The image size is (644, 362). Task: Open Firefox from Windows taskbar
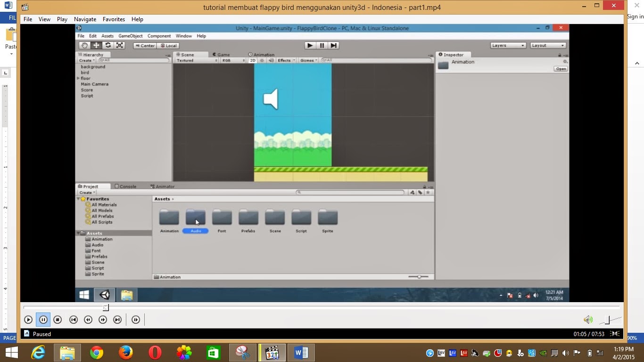(126, 353)
